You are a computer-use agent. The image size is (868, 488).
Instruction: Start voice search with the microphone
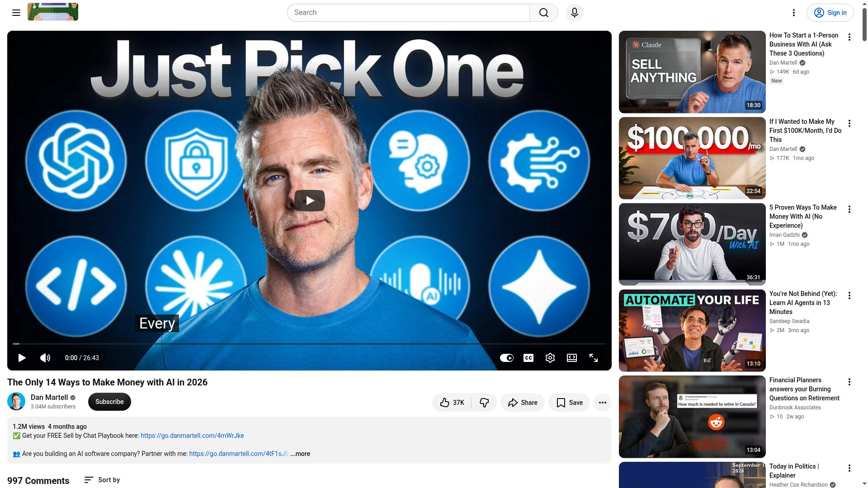575,13
